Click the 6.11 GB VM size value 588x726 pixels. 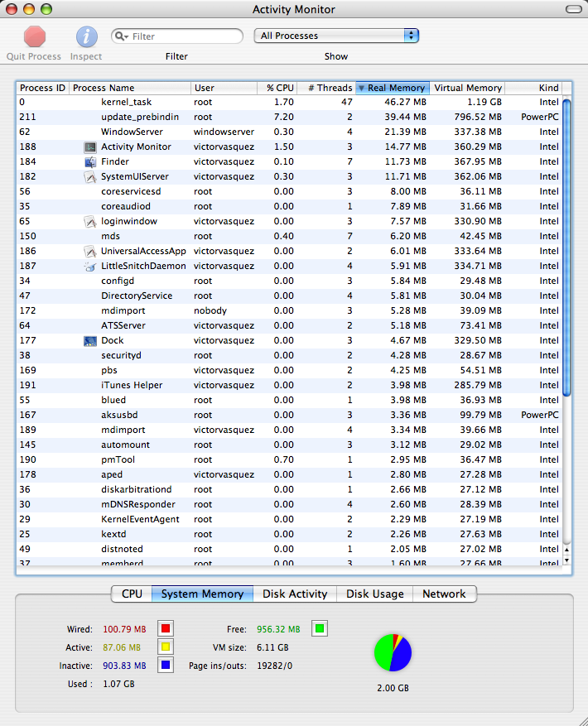(272, 647)
